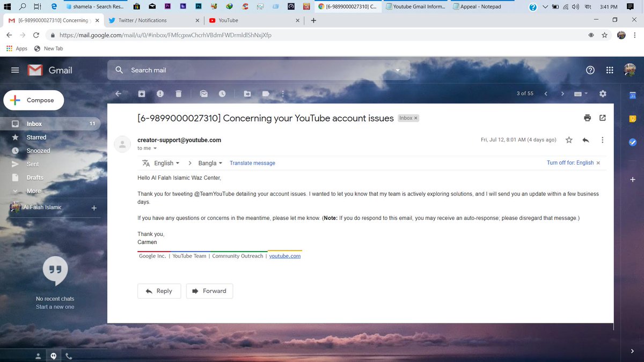Image resolution: width=644 pixels, height=362 pixels.
Task: Open the input tools keyboard dropdown
Action: point(581,93)
